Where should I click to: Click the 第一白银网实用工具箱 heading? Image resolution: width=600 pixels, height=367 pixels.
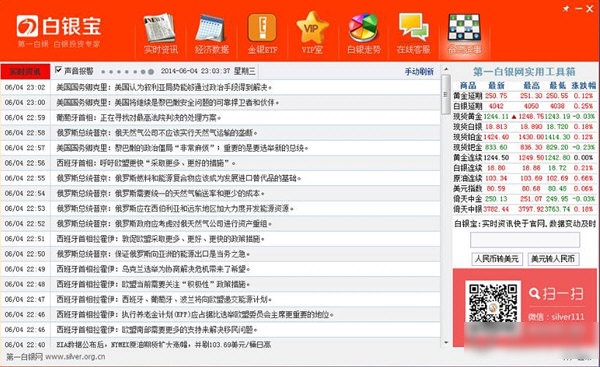(524, 72)
